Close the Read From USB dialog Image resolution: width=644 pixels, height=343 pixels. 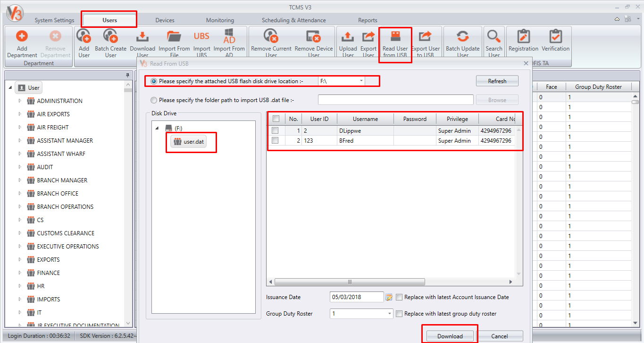pyautogui.click(x=526, y=63)
